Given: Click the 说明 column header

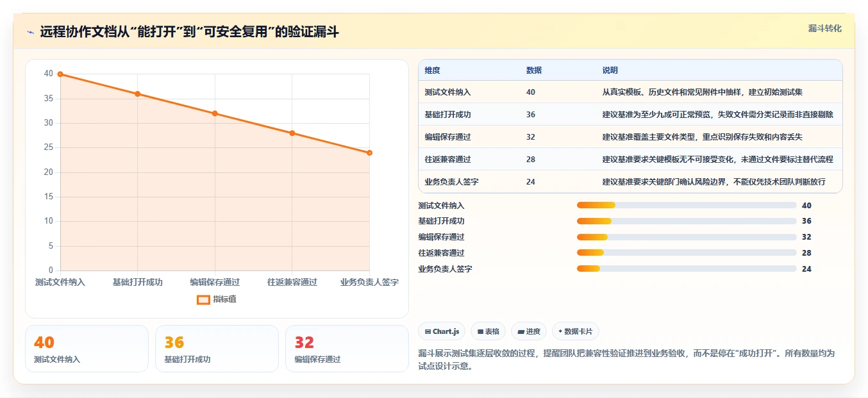Looking at the screenshot, I should point(610,70).
